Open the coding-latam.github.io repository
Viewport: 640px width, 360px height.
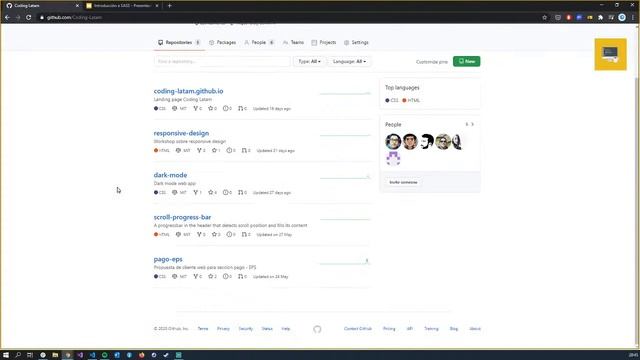[x=189, y=91]
